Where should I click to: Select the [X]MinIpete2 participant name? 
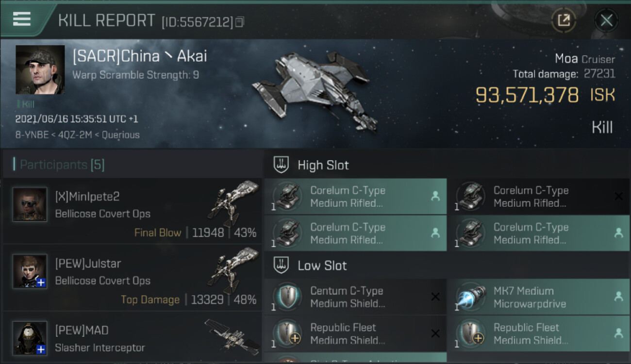pos(87,197)
